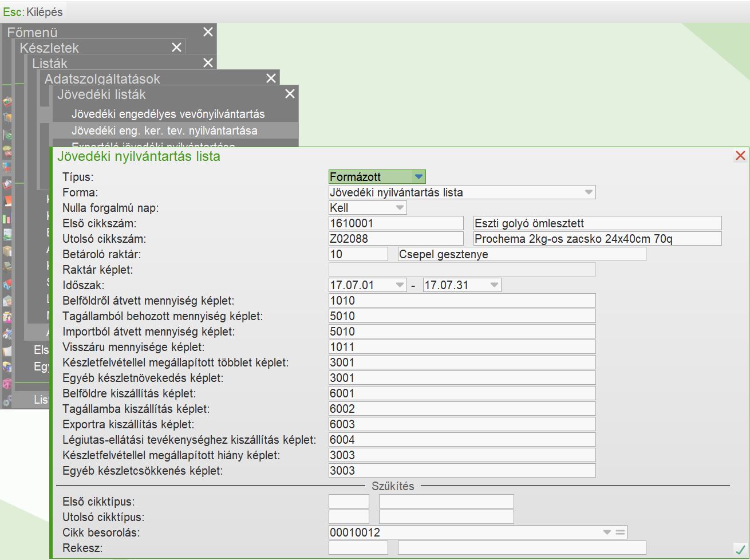Click the house icon in left sidebar

7,285
